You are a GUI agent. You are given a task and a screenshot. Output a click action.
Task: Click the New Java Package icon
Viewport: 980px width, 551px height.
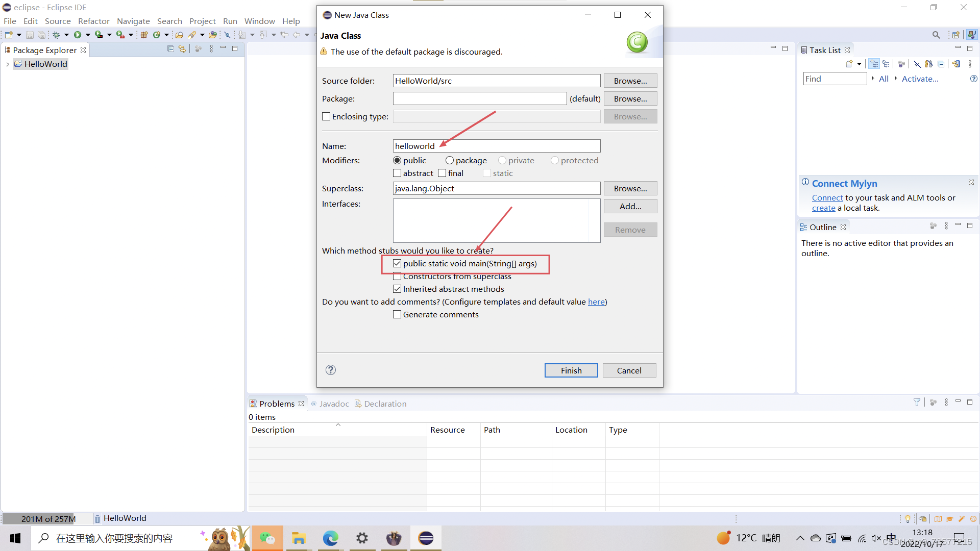[x=144, y=35]
